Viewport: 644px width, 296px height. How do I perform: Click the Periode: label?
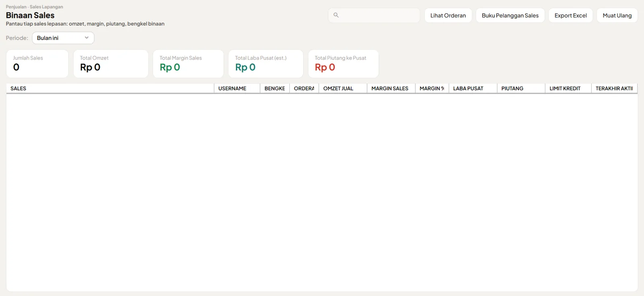[x=17, y=38]
